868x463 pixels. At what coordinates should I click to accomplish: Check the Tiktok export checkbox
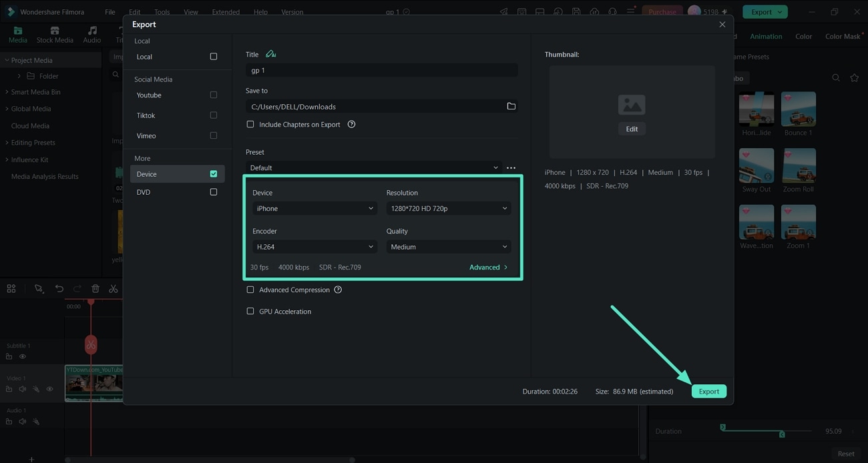(214, 115)
